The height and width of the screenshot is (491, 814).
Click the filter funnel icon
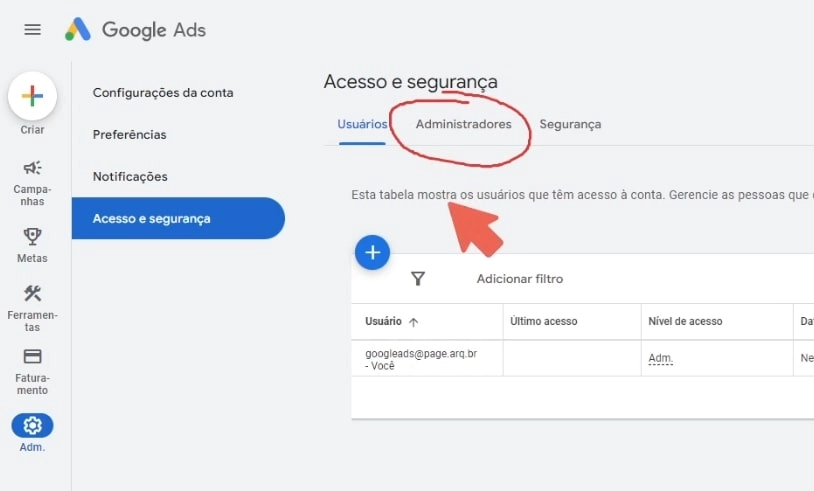[418, 279]
